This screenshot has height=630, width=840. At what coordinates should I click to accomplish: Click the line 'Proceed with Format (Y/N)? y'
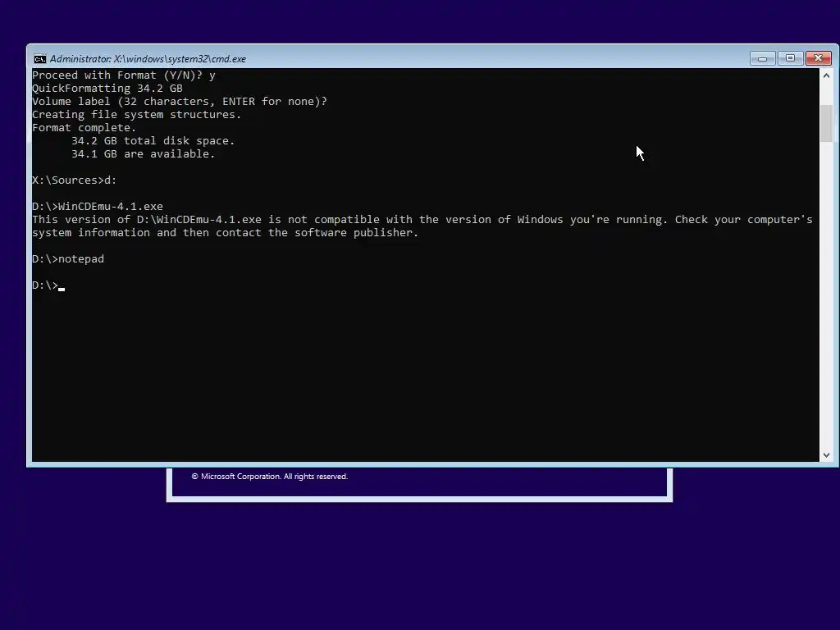(x=124, y=75)
